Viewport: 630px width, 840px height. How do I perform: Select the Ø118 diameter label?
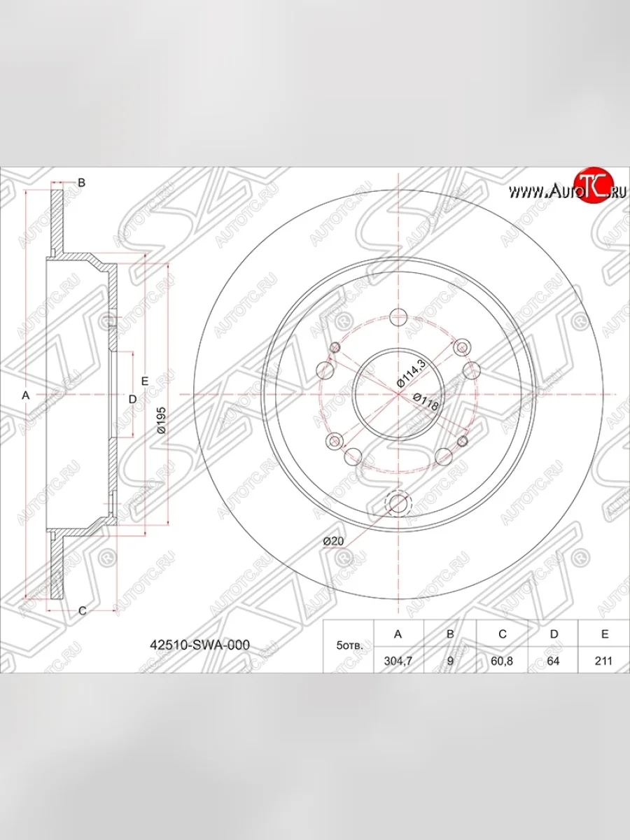[x=425, y=406]
